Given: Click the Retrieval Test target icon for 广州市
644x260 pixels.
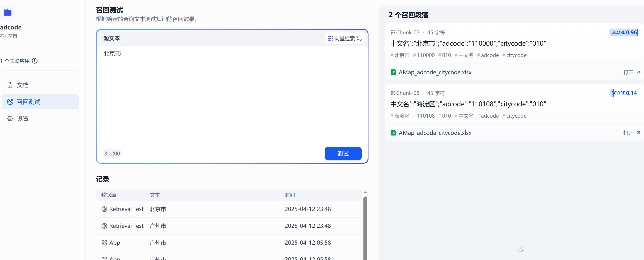Looking at the screenshot, I should pyautogui.click(x=104, y=226).
